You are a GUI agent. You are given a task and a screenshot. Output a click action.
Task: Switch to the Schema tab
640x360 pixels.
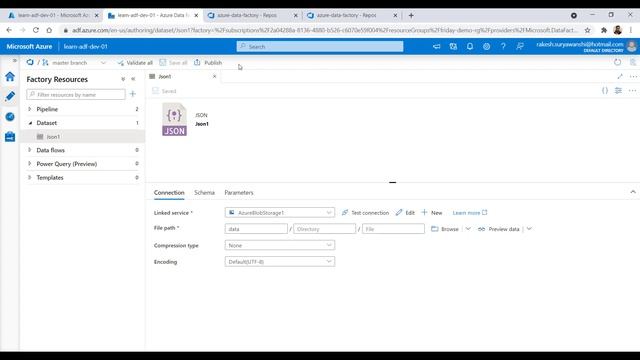point(204,193)
